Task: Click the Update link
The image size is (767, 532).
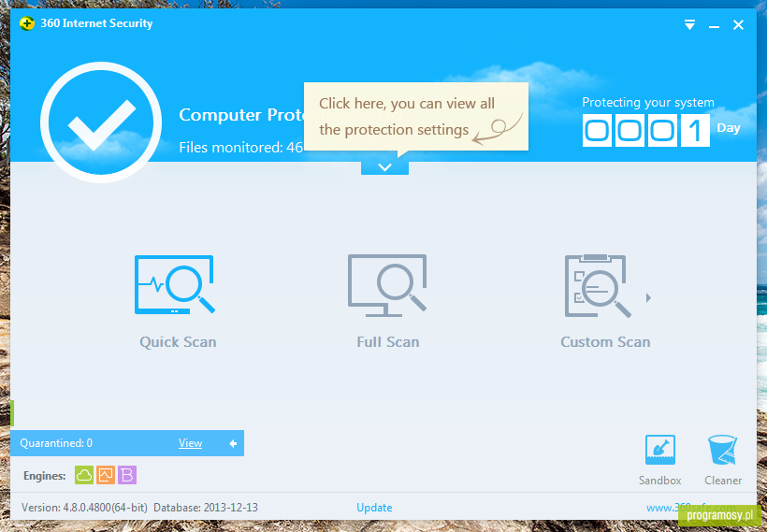Action: pos(374,508)
